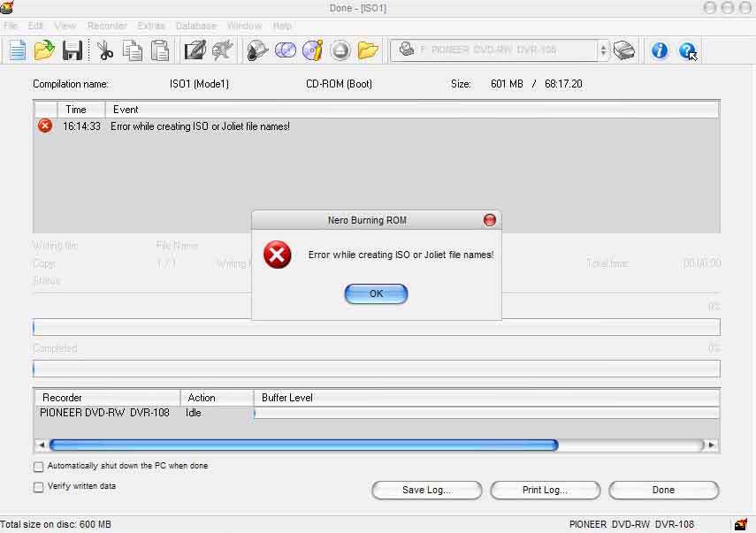Image resolution: width=756 pixels, height=533 pixels.
Task: Click the Buffer Level column header
Action: click(486, 398)
